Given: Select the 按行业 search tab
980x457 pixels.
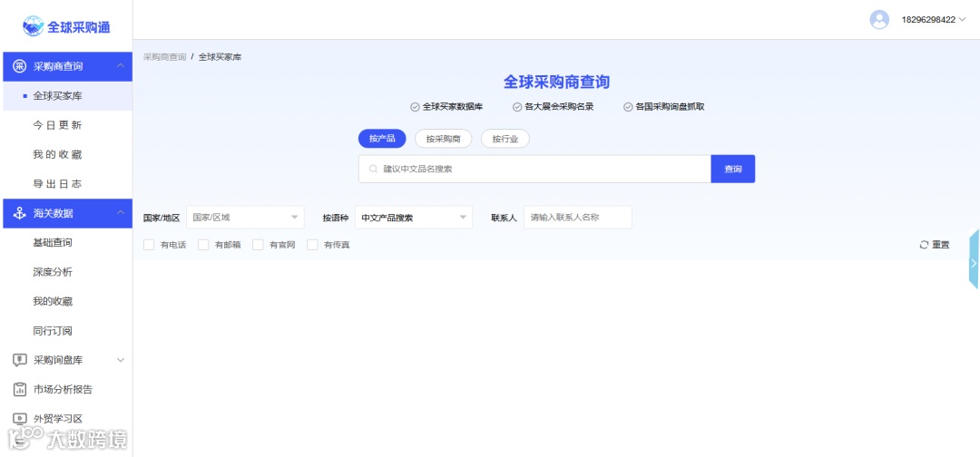Looking at the screenshot, I should [505, 139].
